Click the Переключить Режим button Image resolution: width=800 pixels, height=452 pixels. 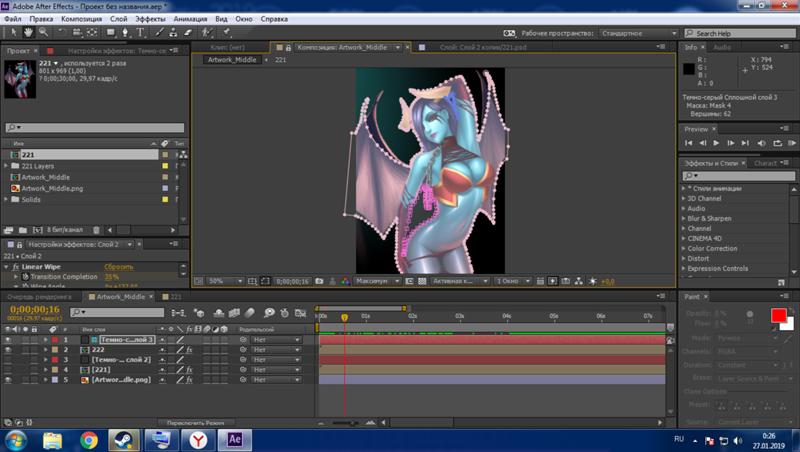tap(196, 422)
